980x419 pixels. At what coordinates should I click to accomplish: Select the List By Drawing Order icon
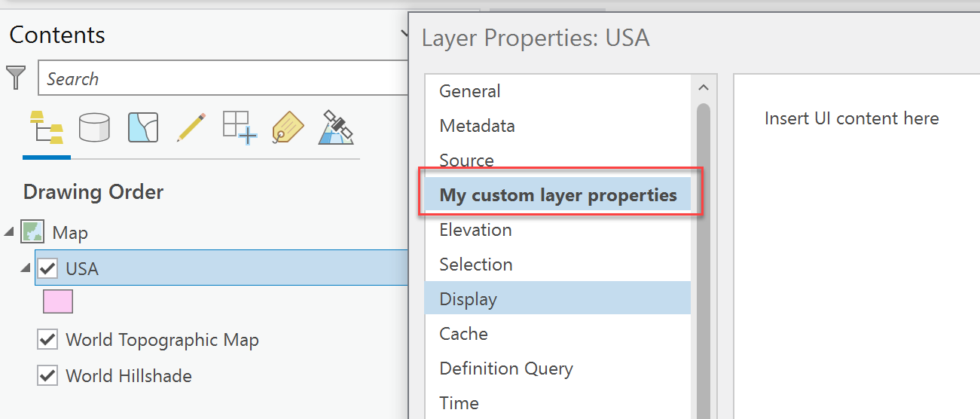(46, 127)
